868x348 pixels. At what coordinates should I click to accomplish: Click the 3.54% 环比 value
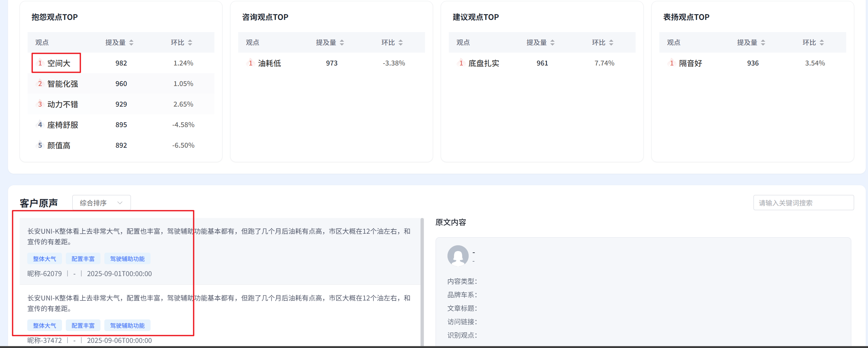click(x=815, y=63)
